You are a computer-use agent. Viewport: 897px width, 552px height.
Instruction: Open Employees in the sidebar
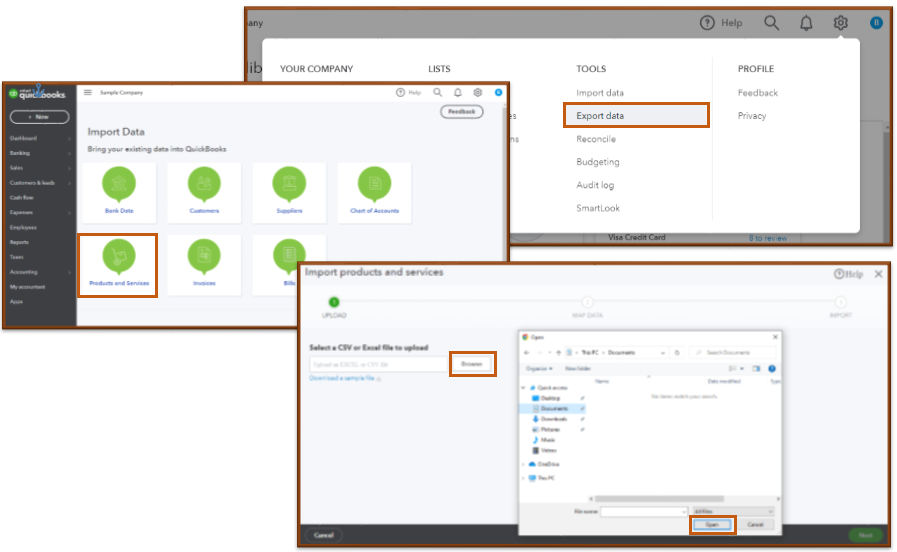coord(23,227)
